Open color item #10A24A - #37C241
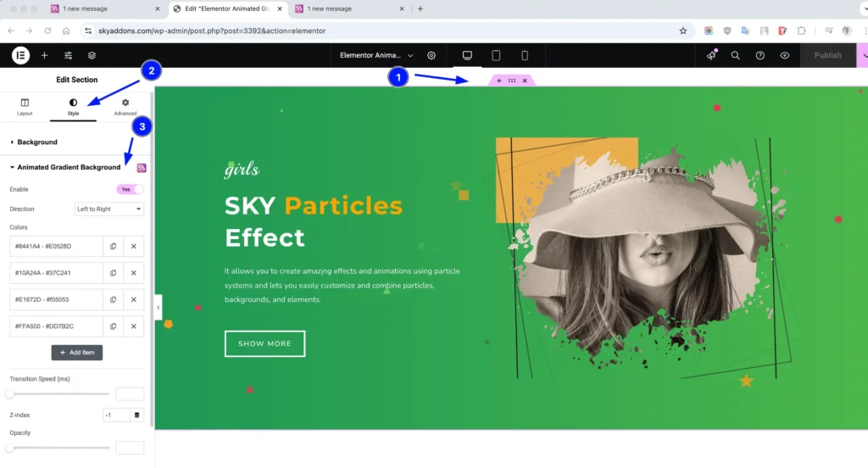The width and height of the screenshot is (868, 468). (x=56, y=273)
